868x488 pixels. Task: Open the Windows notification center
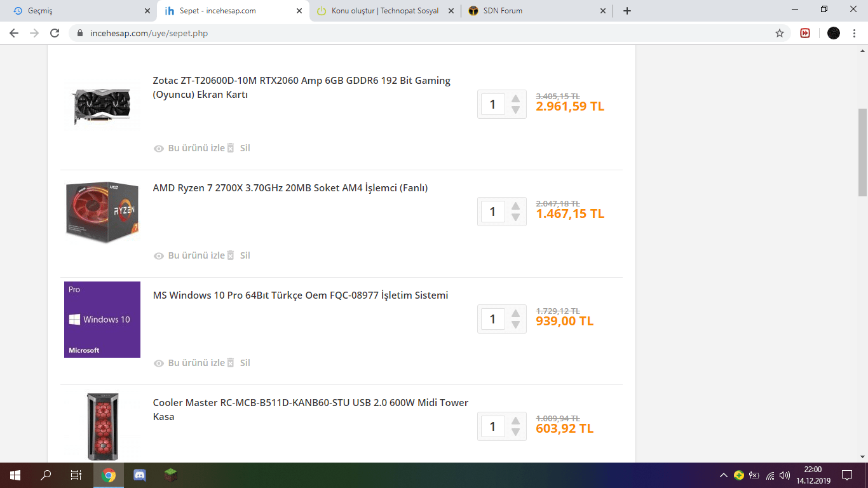coord(847,475)
